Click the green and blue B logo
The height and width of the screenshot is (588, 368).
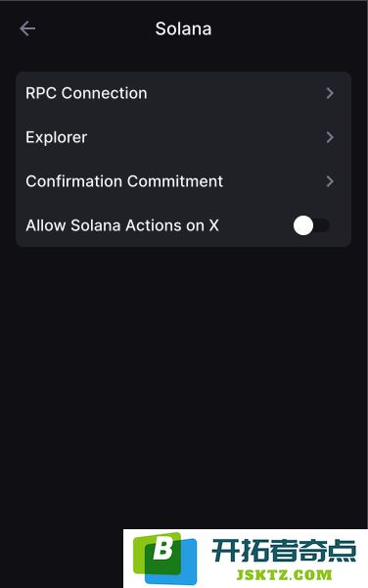[164, 559]
